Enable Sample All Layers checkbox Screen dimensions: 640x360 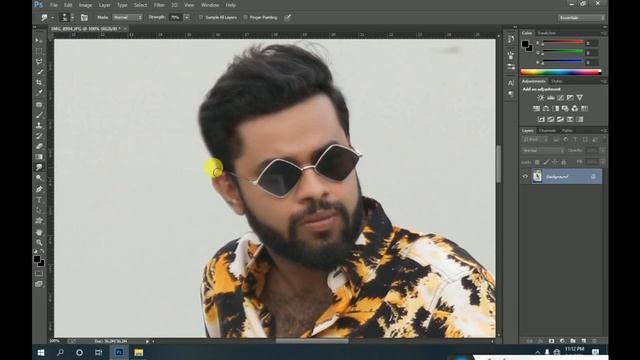pos(201,18)
